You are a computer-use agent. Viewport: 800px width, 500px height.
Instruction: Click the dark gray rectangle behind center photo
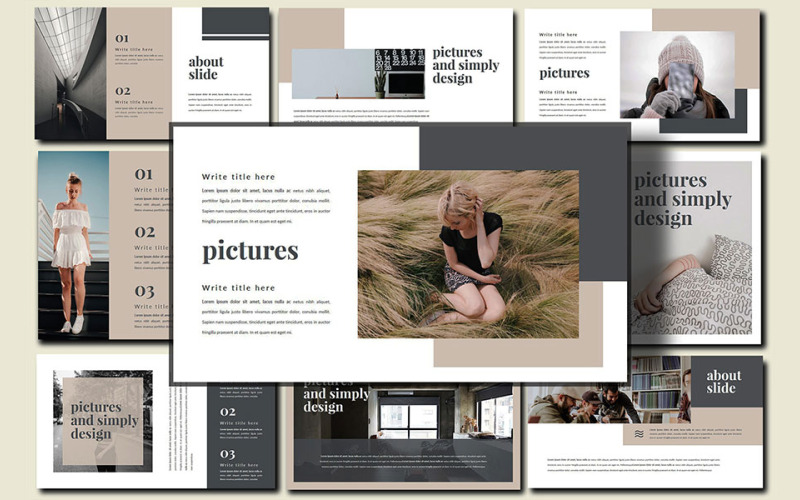[x=523, y=204]
